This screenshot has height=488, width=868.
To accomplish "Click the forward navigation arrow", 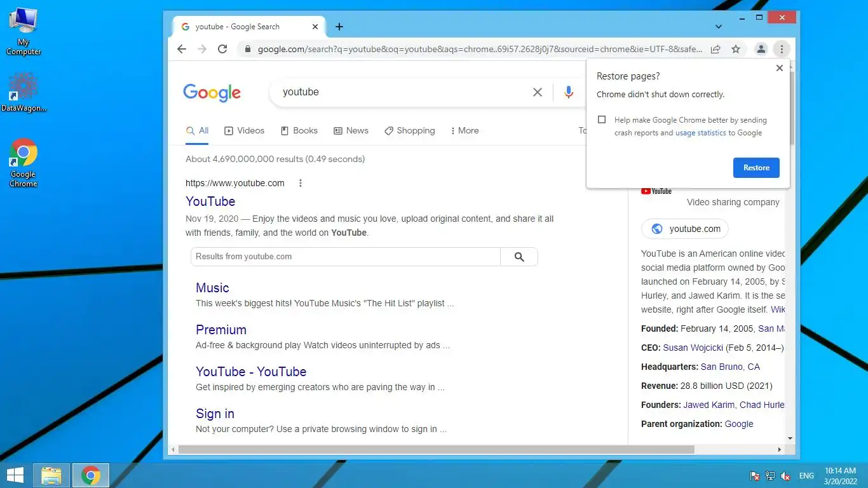I will [x=202, y=49].
